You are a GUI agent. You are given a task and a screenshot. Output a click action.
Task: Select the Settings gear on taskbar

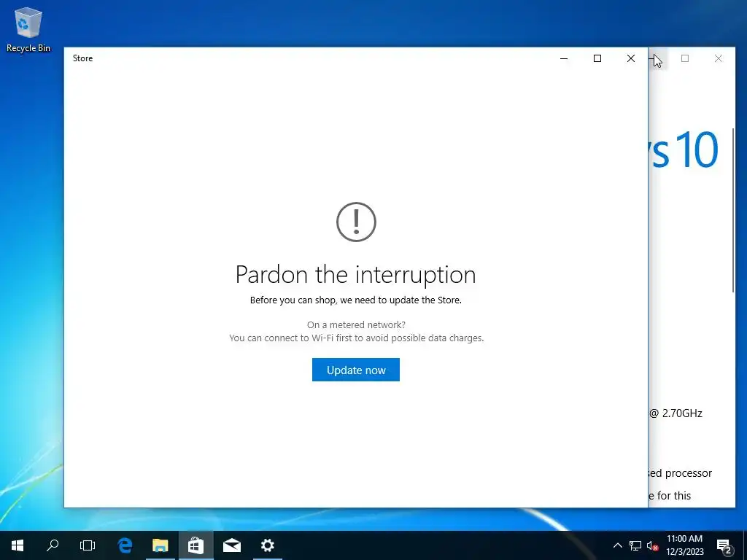pos(267,545)
